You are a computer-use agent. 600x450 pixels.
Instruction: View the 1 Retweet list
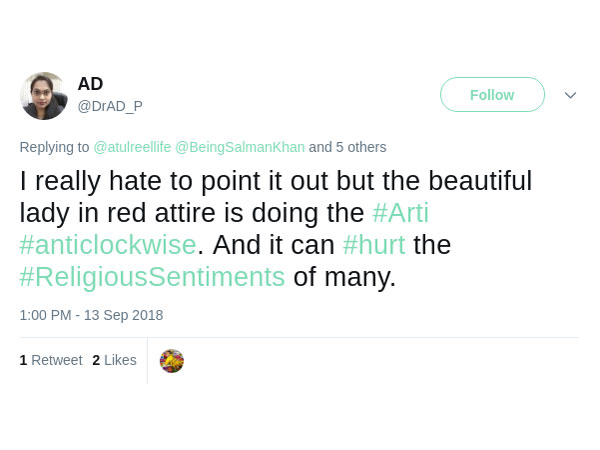click(x=51, y=360)
